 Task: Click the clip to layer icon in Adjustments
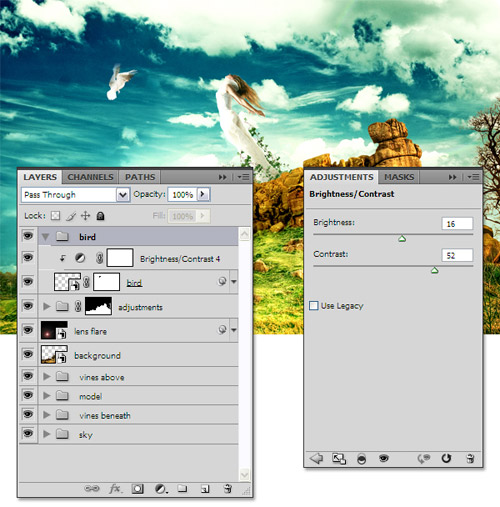(361, 459)
